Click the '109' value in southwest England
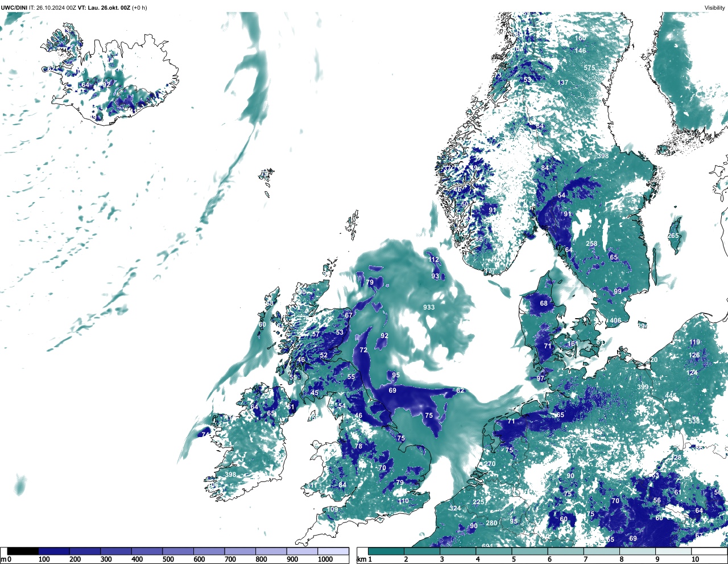This screenshot has height=564, width=728. click(333, 509)
